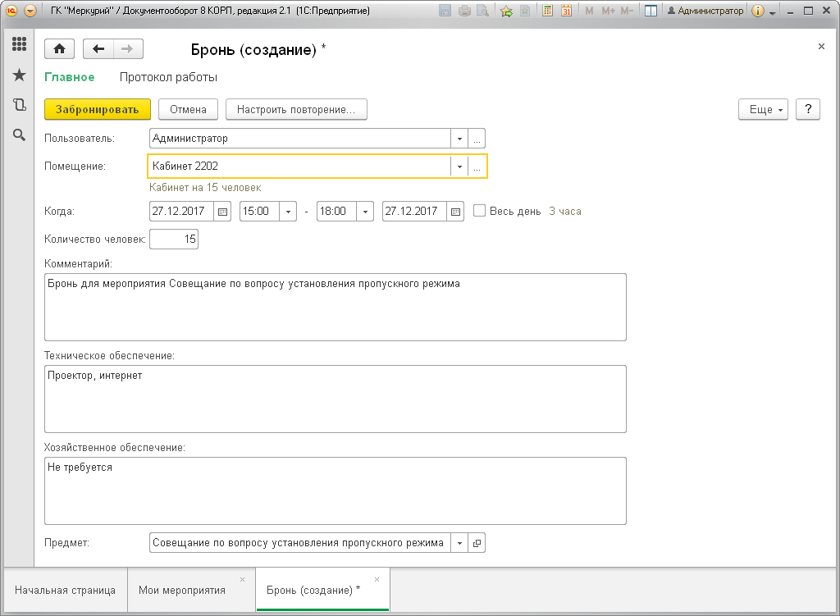Screen dimensions: 840x616
Task: Open print preview icon in title bar
Action: [482, 11]
